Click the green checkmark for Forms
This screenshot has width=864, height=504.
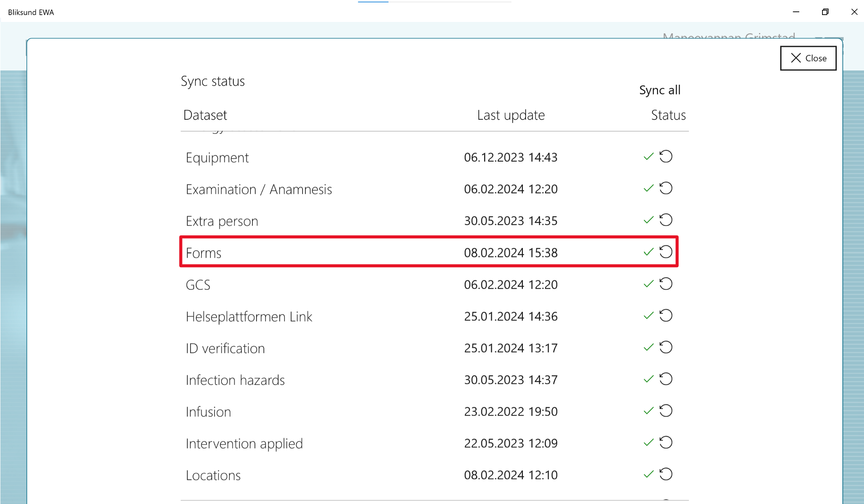coord(649,252)
